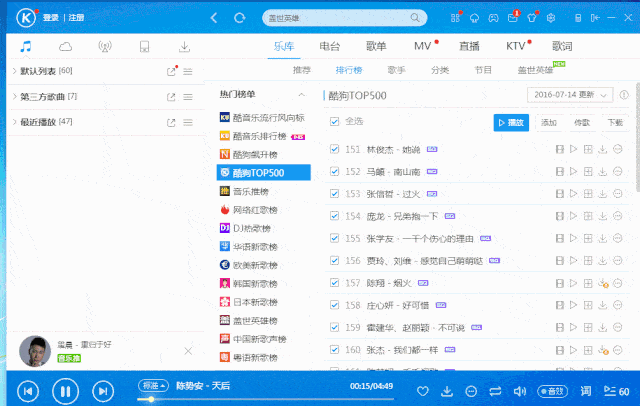Switch to the 歌单 tab
640x406 pixels.
[x=376, y=46]
